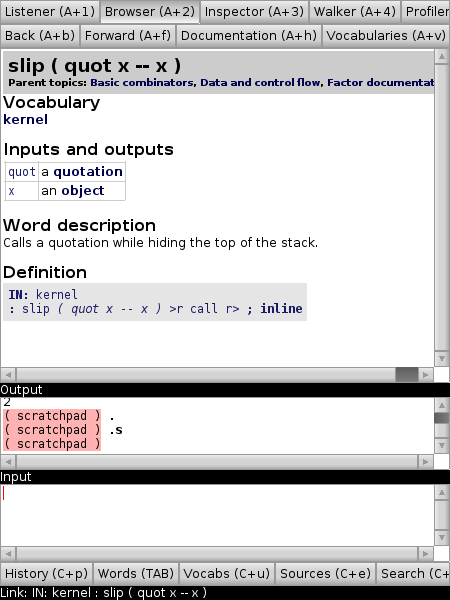Screen dimensions: 450x600
Task: Open the kernel vocabulary link
Action: click(26, 119)
